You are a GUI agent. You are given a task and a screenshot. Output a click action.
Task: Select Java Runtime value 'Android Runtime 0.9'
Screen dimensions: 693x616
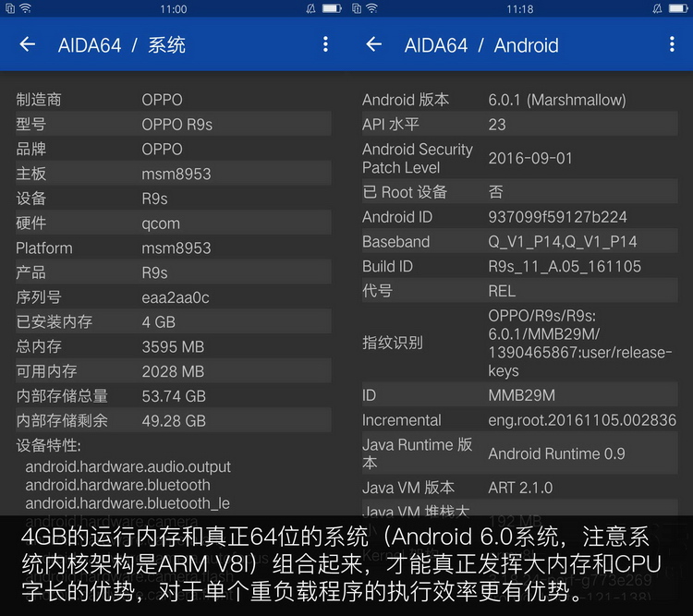coord(556,453)
